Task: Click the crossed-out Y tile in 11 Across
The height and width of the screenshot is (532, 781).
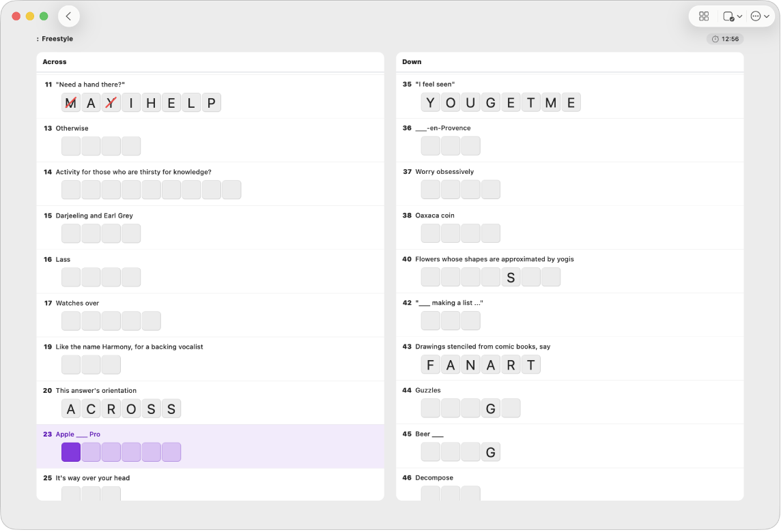Action: point(111,103)
